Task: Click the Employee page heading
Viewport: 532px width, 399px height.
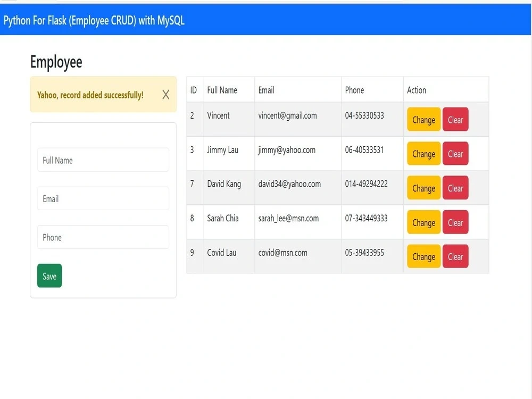Action: click(x=56, y=62)
